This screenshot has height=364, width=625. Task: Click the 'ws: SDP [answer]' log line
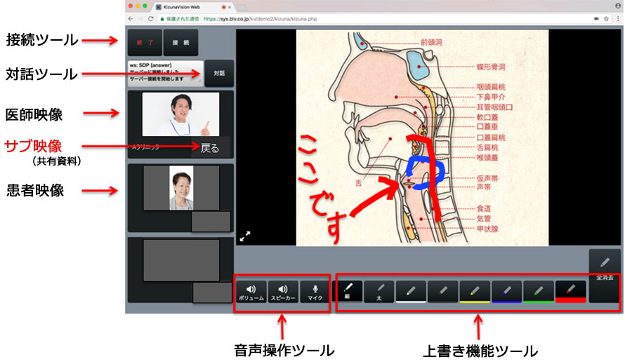tap(151, 65)
